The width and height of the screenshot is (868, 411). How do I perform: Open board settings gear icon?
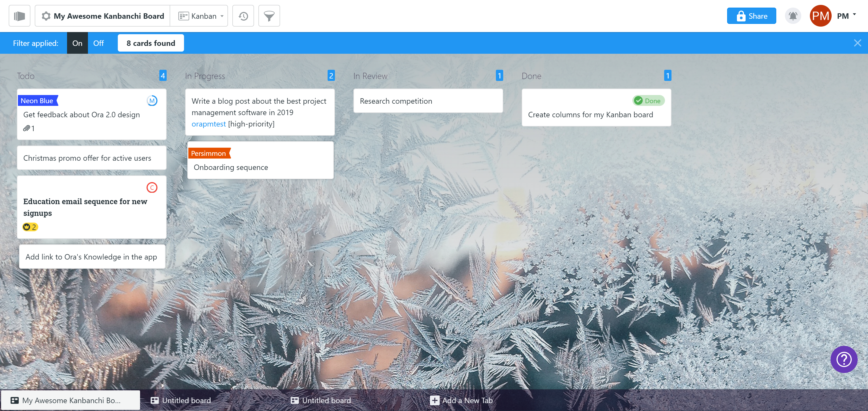click(46, 16)
